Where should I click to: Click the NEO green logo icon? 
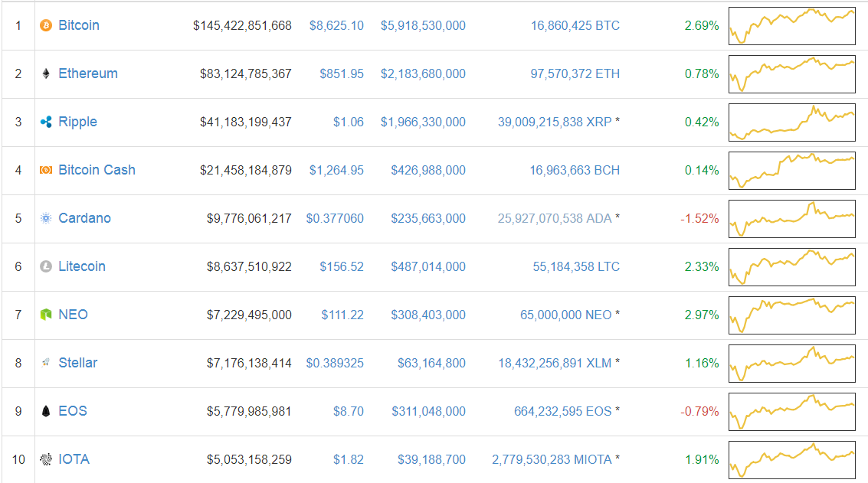[x=46, y=315]
